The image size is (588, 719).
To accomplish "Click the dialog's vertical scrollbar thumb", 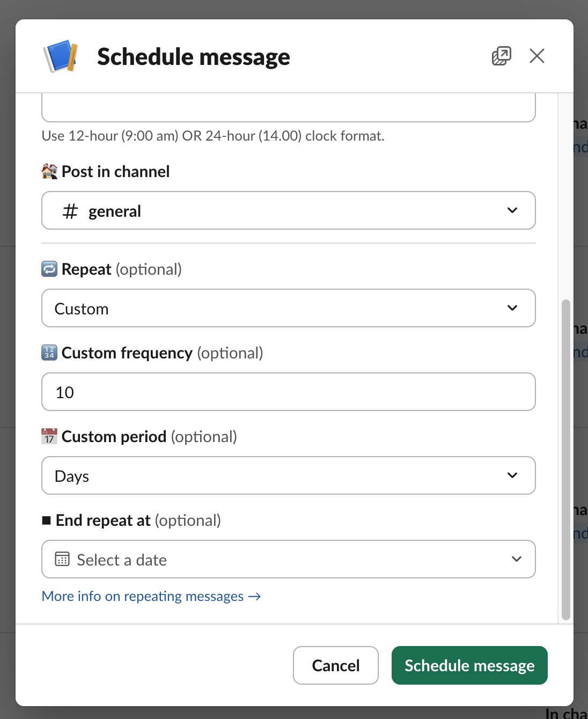I will point(565,460).
